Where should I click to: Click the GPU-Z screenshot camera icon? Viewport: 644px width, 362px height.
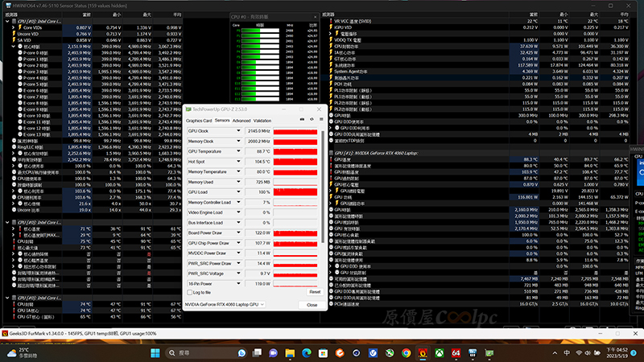coord(303,119)
